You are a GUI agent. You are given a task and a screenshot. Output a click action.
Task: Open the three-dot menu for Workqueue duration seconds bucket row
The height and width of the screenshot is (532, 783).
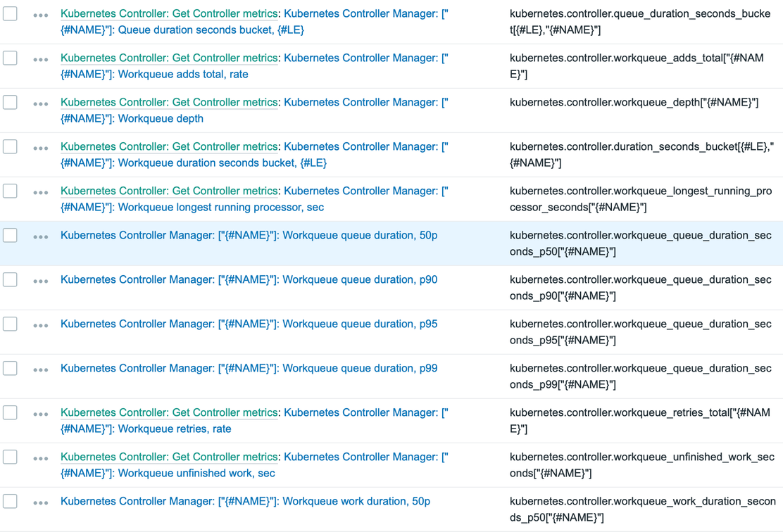click(40, 148)
